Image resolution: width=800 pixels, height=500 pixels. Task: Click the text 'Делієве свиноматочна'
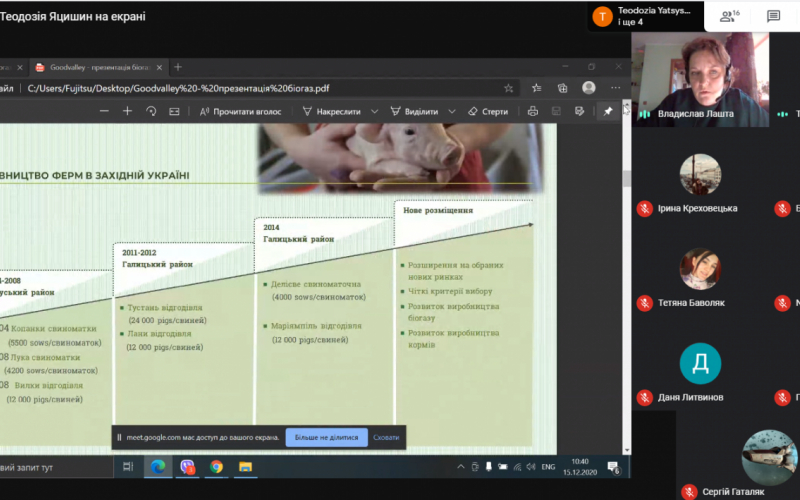[x=316, y=284]
